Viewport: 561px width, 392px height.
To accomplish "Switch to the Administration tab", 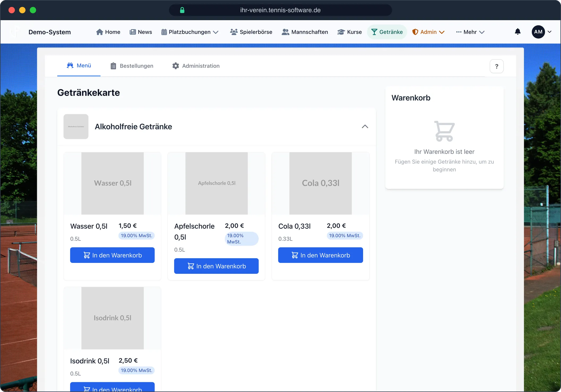I will (x=196, y=66).
